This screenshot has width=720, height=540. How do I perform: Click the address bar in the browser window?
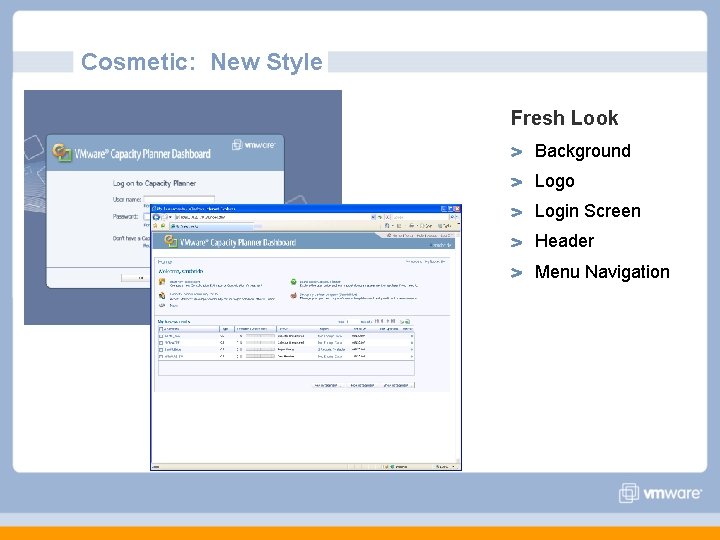point(273,217)
